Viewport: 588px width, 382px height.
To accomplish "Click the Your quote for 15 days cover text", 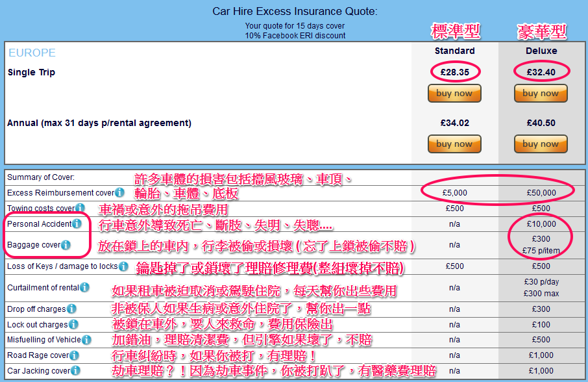I will (295, 26).
